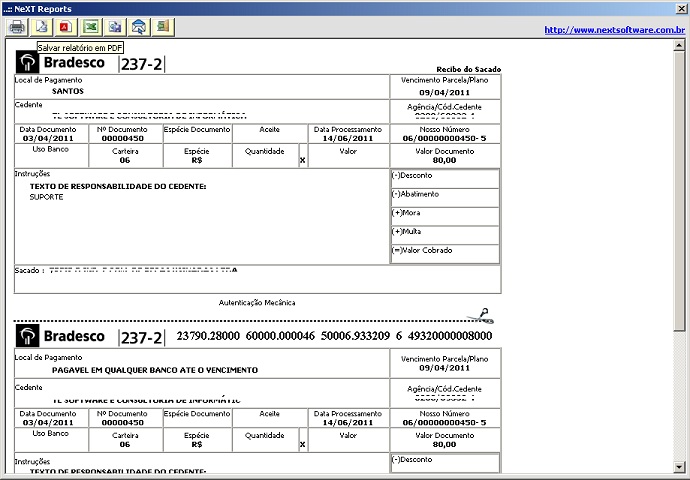The width and height of the screenshot is (690, 480).
Task: Click the '(+)Multa' field
Action: [445, 235]
